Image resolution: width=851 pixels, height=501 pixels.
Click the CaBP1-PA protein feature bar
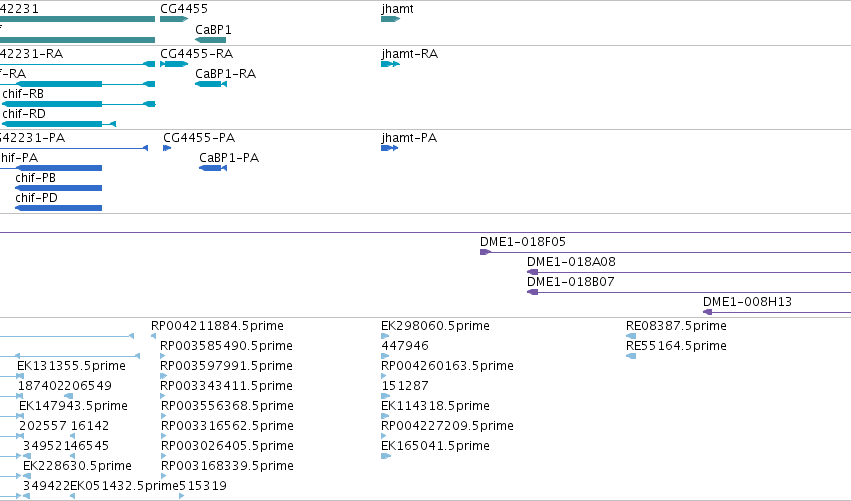pos(213,168)
